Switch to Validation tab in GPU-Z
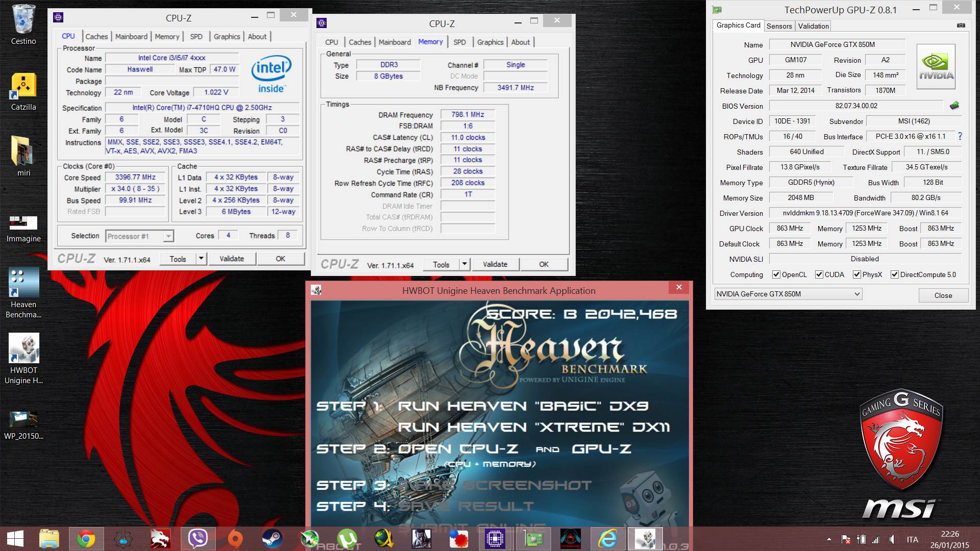Viewport: 980px width, 551px height. coord(813,26)
